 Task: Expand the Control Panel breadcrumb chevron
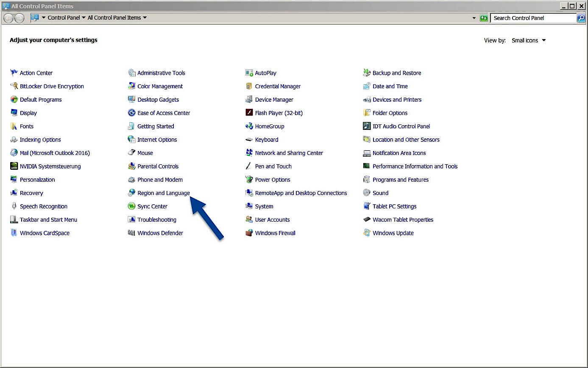pyautogui.click(x=83, y=17)
